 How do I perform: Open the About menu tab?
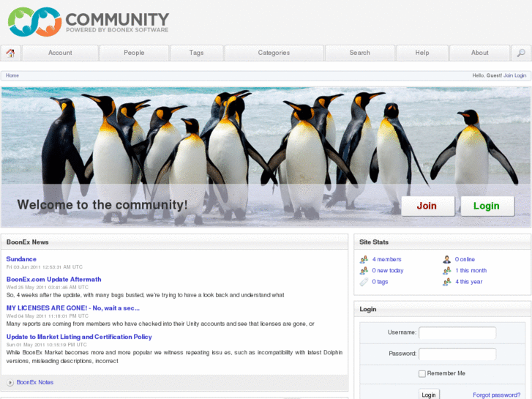480,53
